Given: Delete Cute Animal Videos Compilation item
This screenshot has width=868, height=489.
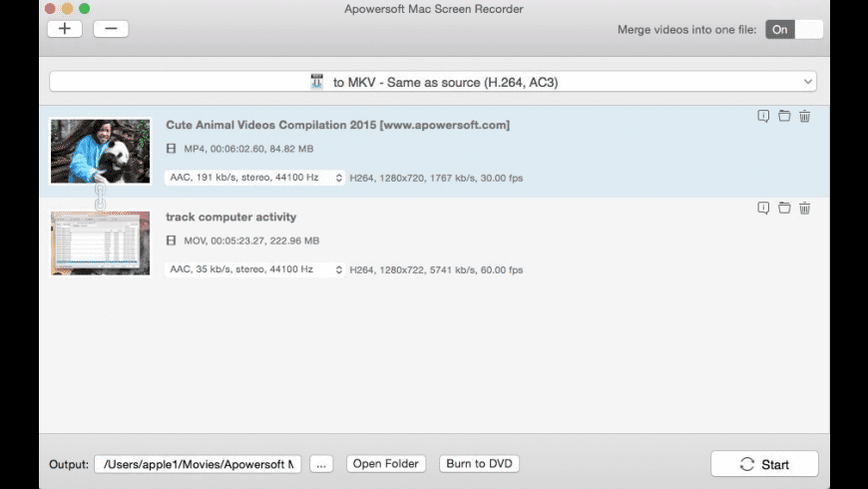Looking at the screenshot, I should click(805, 116).
